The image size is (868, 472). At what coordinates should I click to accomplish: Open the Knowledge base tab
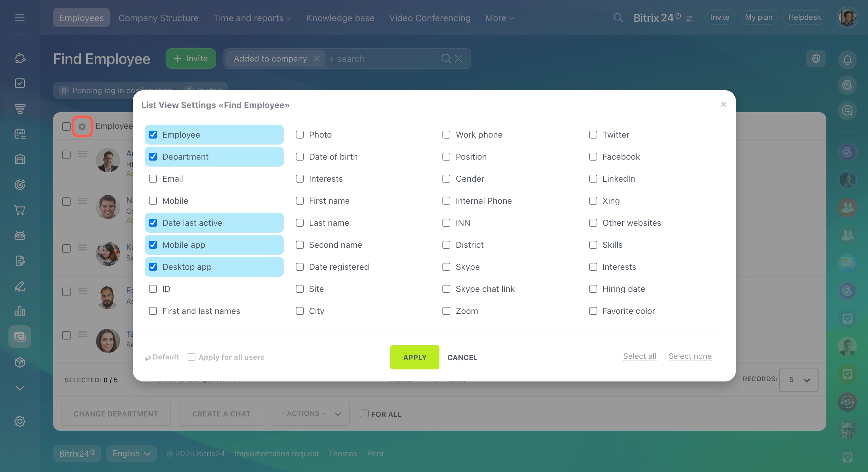(340, 18)
